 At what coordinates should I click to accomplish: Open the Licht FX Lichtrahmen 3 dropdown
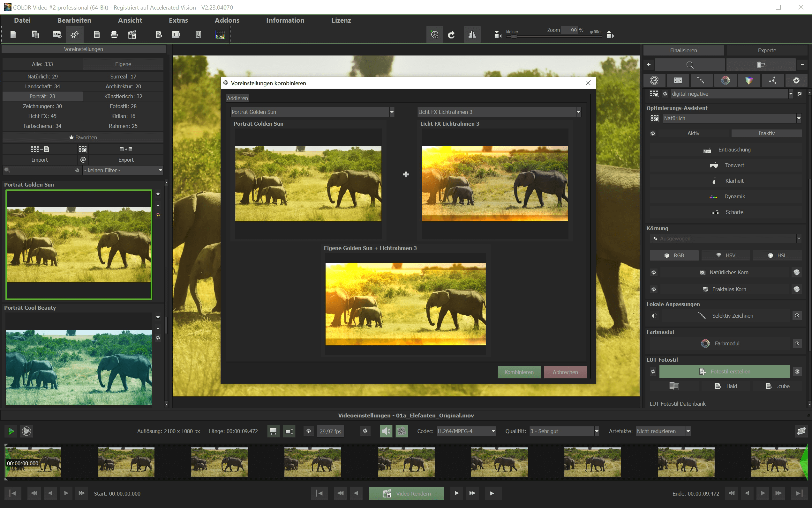click(x=578, y=112)
